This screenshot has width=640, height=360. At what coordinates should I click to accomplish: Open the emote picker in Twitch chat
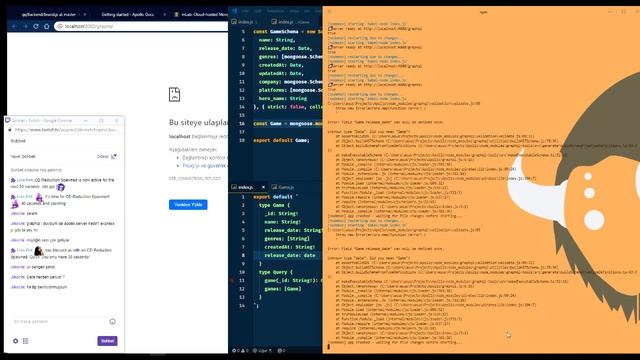[x=112, y=322]
